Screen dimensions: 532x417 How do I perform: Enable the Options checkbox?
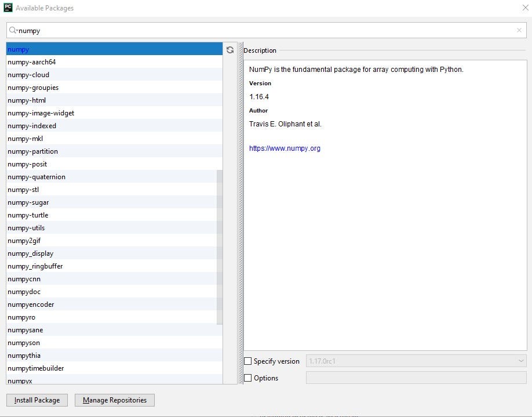click(248, 378)
